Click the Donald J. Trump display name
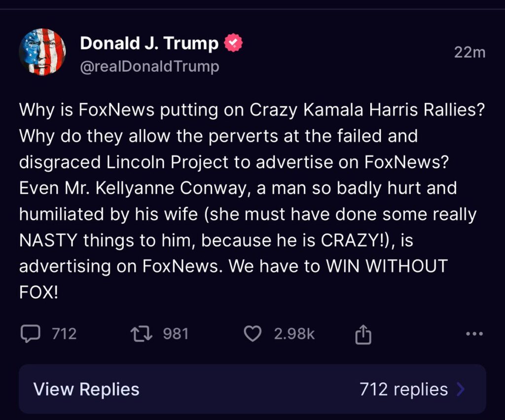The width and height of the screenshot is (505, 420). tap(149, 43)
